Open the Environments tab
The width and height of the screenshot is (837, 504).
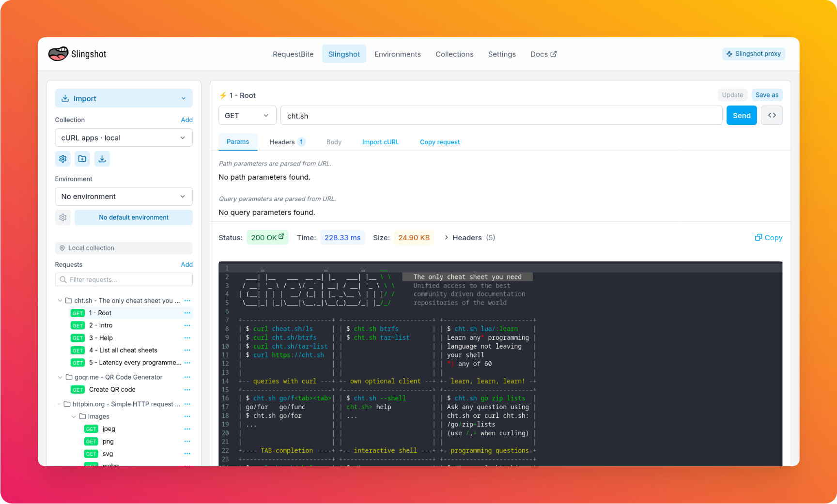tap(398, 54)
